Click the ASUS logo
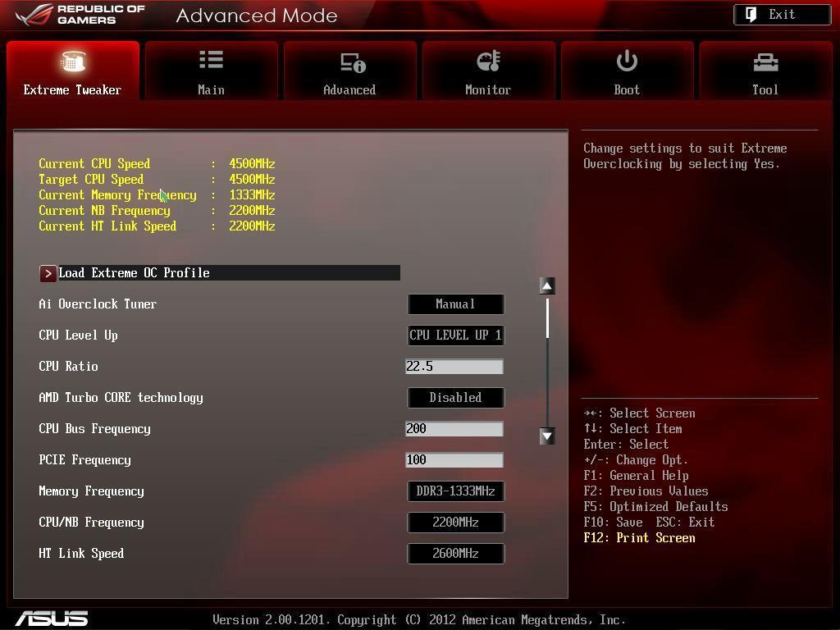 tap(52, 619)
